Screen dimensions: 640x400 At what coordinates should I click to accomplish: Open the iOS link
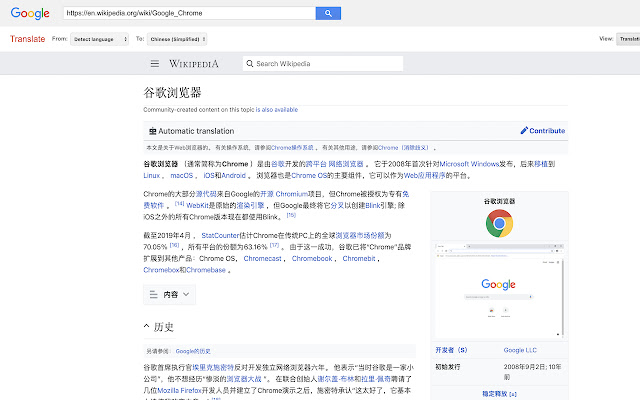209,175
